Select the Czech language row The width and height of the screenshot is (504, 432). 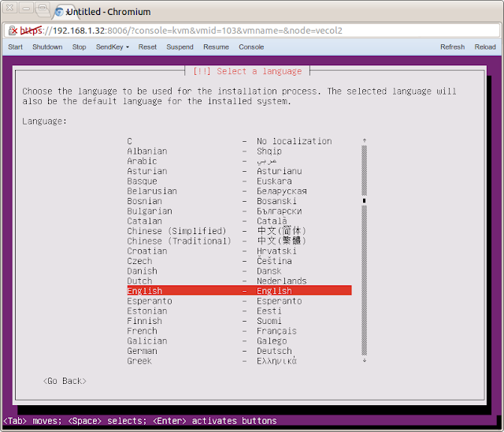(x=239, y=261)
